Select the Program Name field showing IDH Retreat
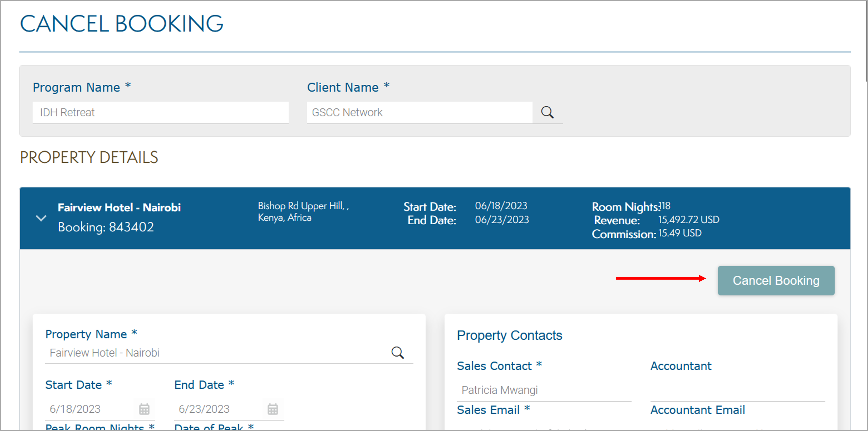This screenshot has height=431, width=868. pyautogui.click(x=160, y=112)
